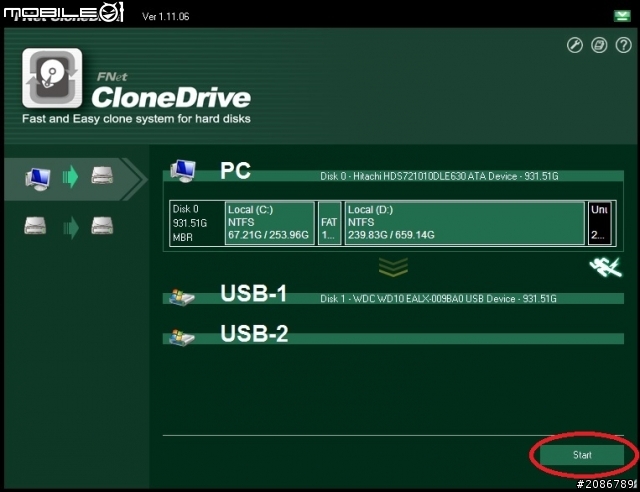Image resolution: width=640 pixels, height=492 pixels.
Task: Click the Start button
Action: click(x=582, y=454)
